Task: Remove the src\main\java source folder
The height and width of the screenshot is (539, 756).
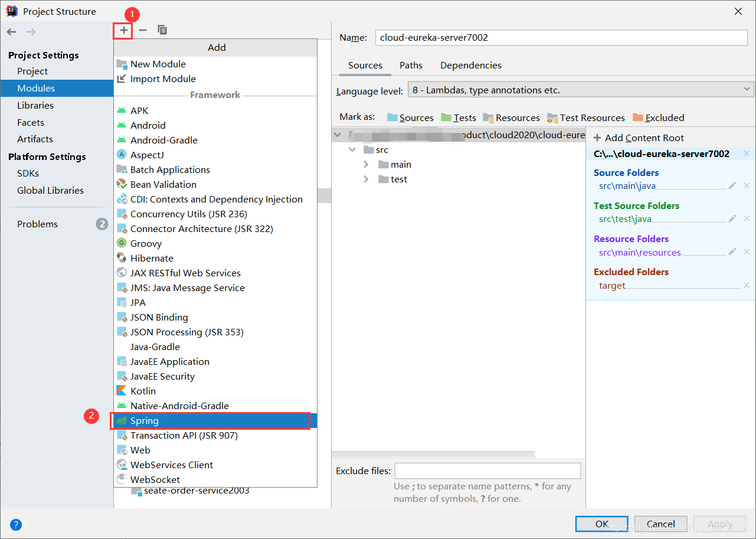Action: point(747,185)
